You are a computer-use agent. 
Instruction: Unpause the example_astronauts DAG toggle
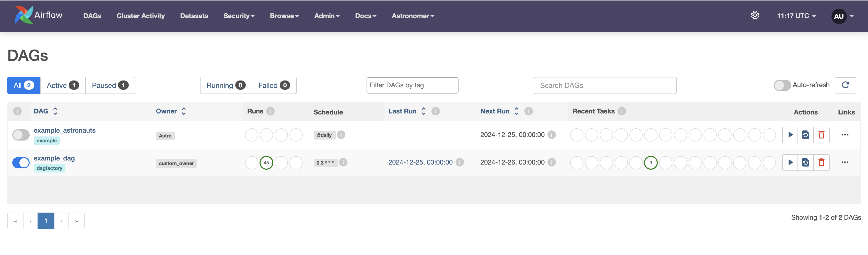coord(21,135)
